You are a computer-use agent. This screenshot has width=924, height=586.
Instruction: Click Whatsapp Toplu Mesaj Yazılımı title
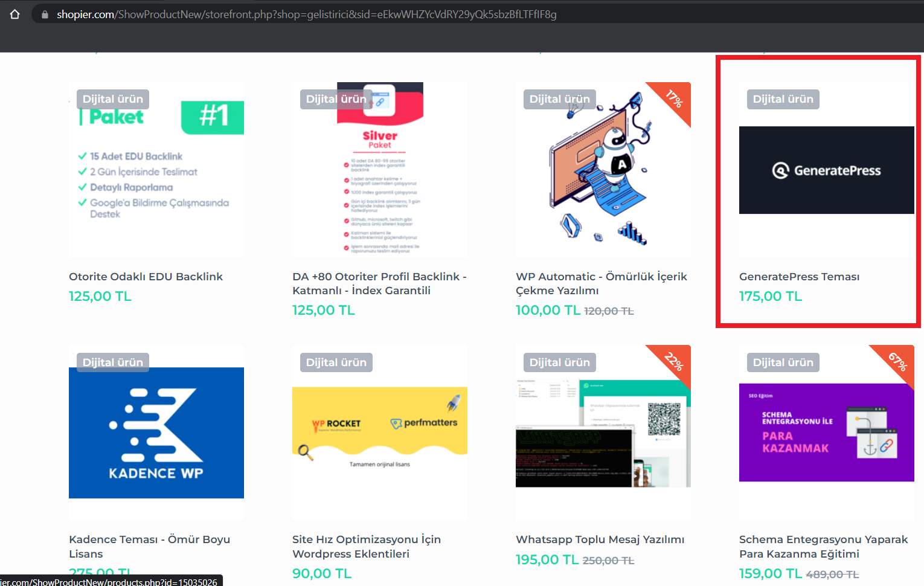coord(600,539)
